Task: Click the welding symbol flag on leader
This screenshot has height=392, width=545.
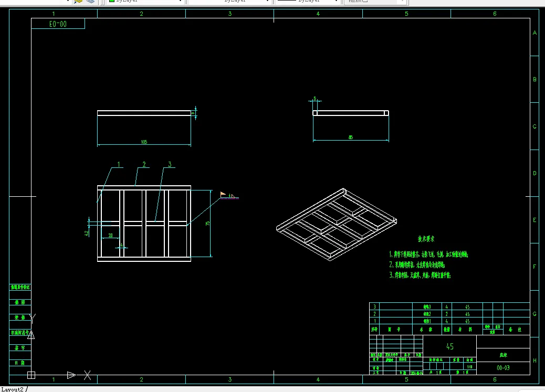Action: [x=223, y=194]
